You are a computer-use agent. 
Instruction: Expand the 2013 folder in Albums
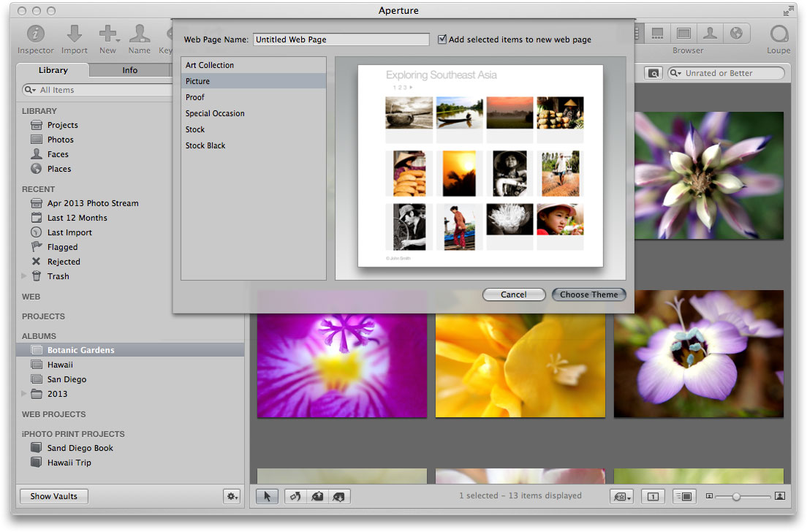coord(25,394)
